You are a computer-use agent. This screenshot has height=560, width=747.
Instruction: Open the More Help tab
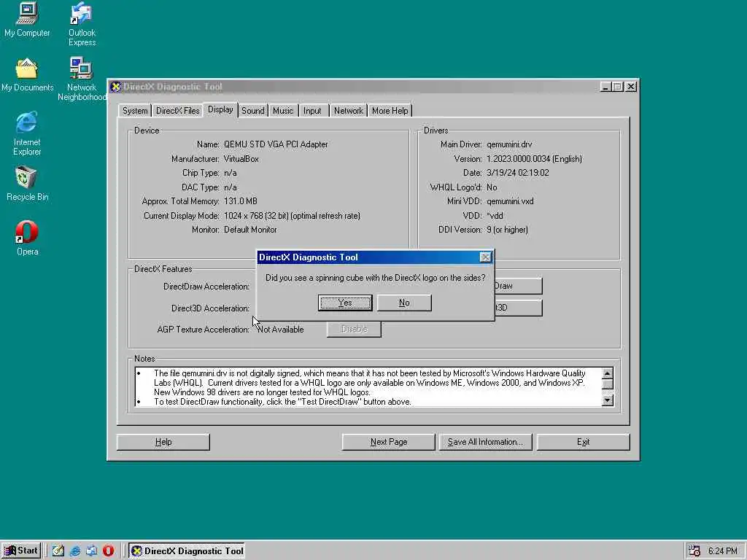[390, 111]
